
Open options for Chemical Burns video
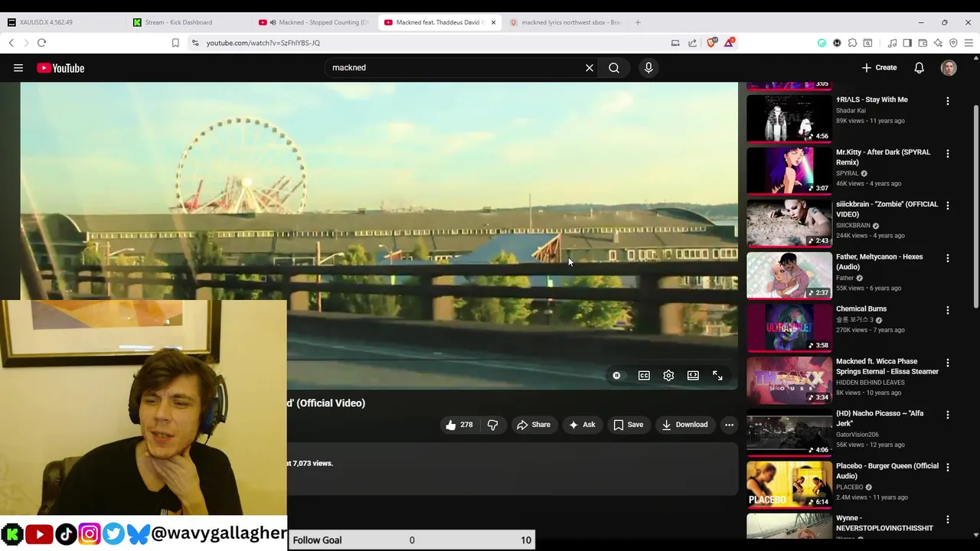(x=948, y=311)
